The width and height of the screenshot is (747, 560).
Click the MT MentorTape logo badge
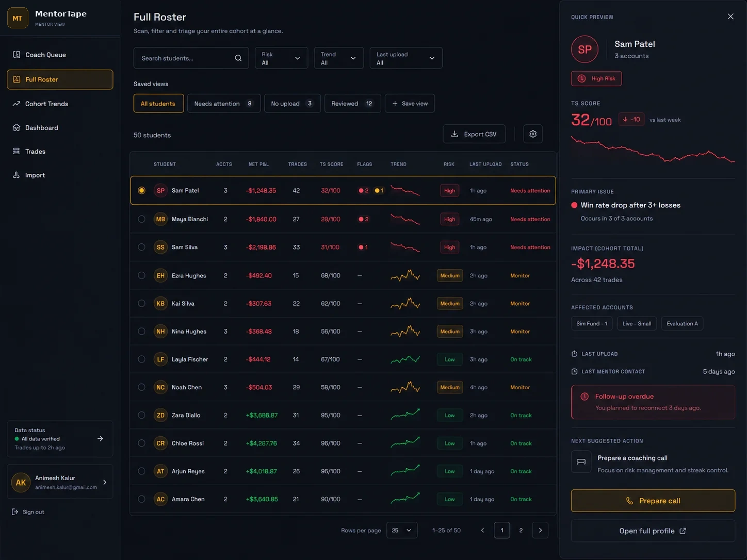(x=18, y=18)
